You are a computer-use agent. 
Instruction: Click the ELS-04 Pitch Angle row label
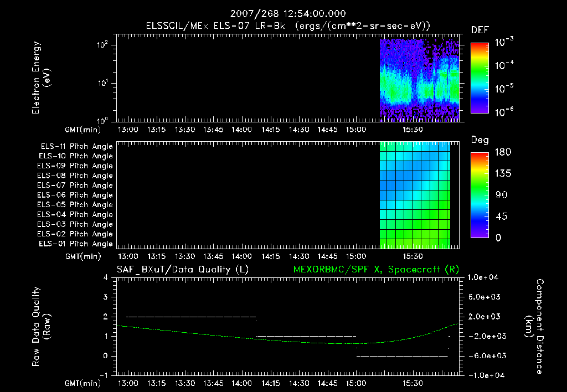[75, 214]
